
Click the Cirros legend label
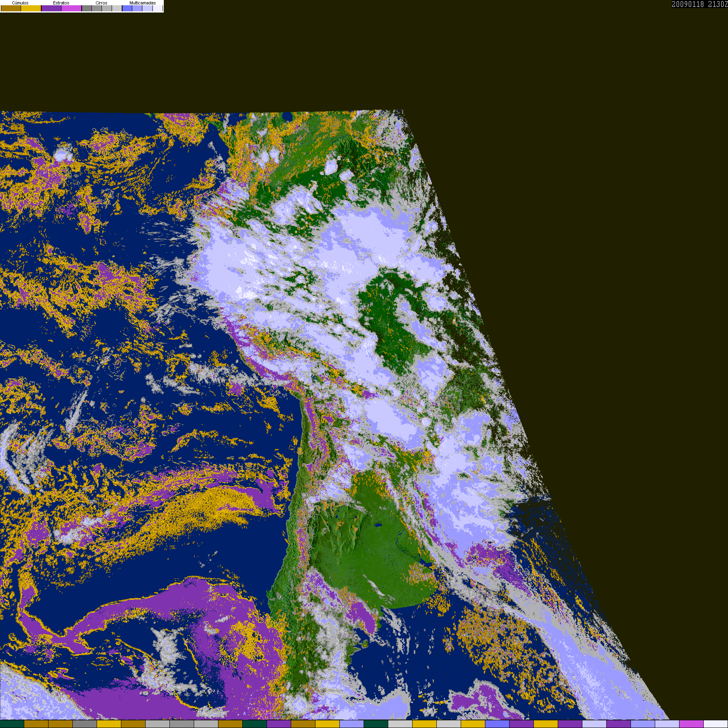tap(102, 3)
